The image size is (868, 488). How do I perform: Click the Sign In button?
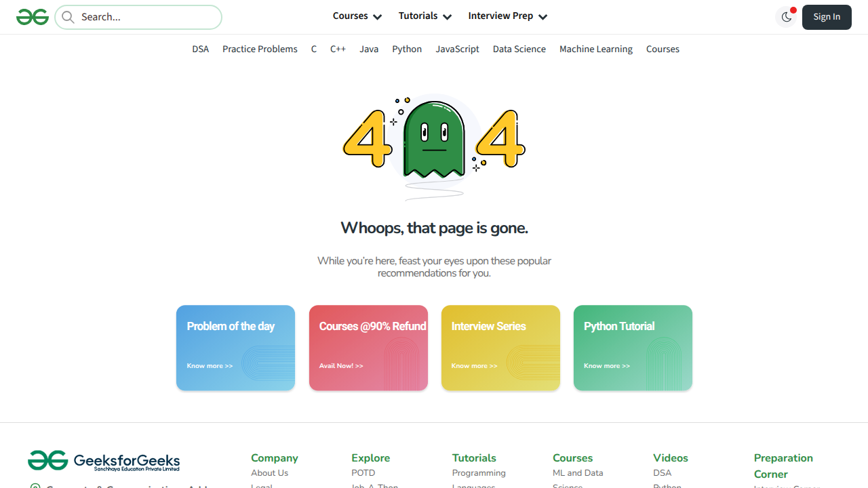(x=827, y=17)
